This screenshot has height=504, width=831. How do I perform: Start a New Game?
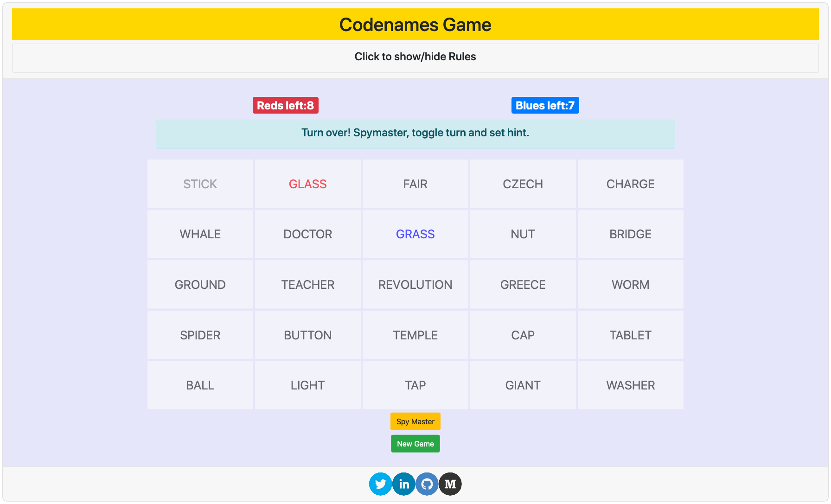pos(415,444)
